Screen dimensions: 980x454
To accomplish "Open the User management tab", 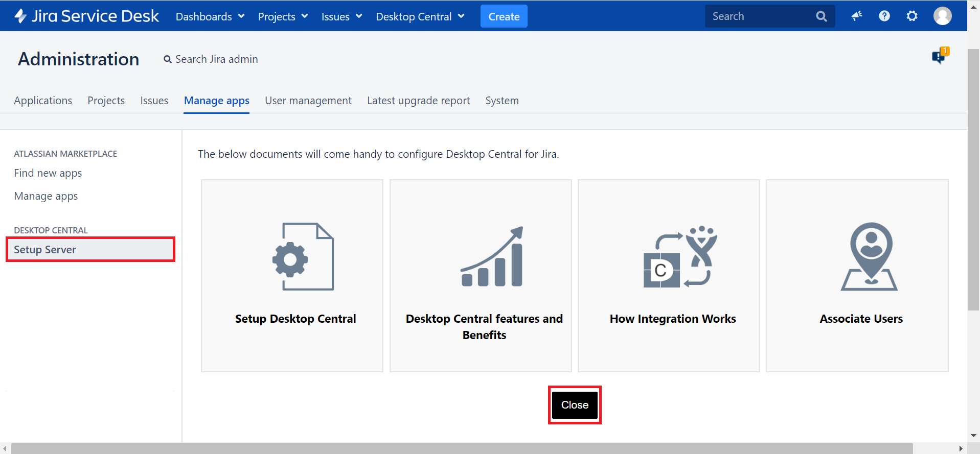I will (x=308, y=101).
